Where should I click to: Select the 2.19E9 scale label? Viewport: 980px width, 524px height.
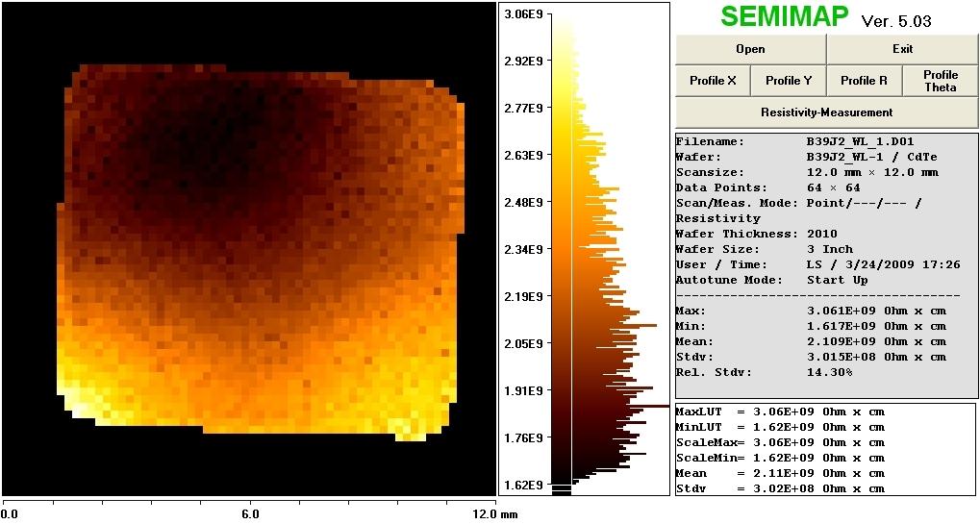click(522, 296)
